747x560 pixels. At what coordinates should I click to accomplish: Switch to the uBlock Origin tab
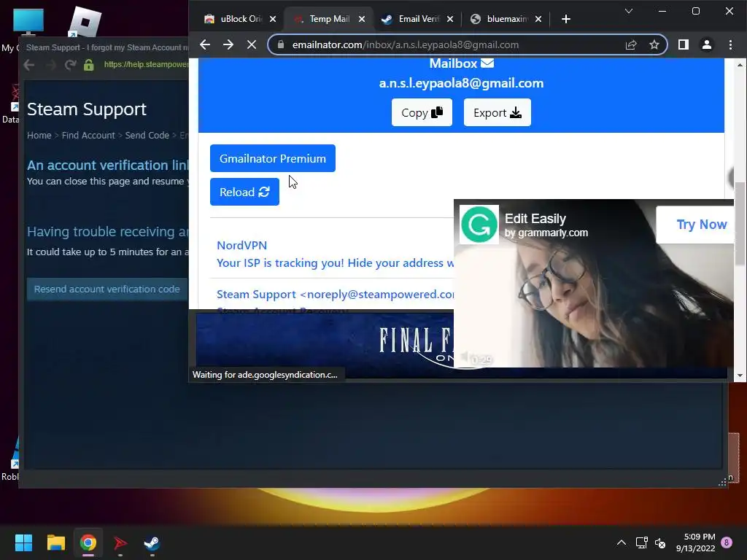[233, 19]
